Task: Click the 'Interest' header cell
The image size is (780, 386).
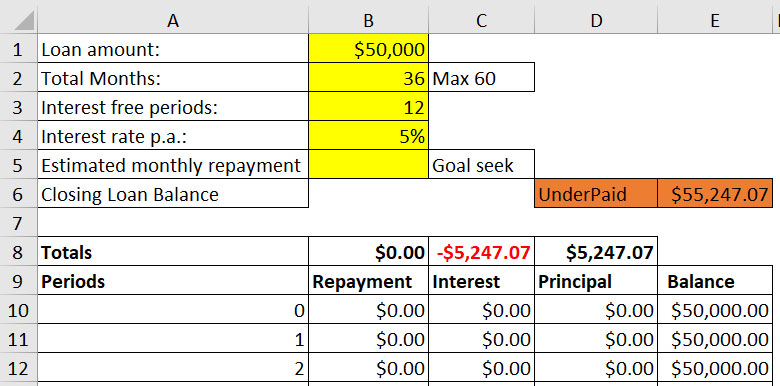Action: [481, 280]
